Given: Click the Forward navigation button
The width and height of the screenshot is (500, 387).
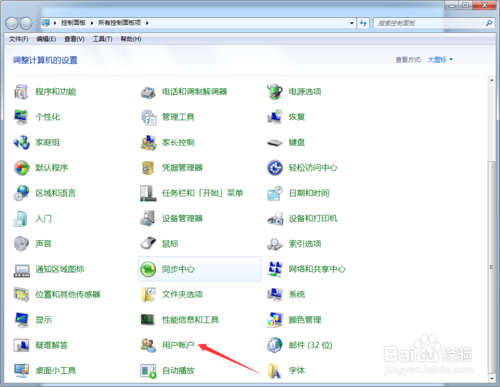Looking at the screenshot, I should [x=26, y=23].
